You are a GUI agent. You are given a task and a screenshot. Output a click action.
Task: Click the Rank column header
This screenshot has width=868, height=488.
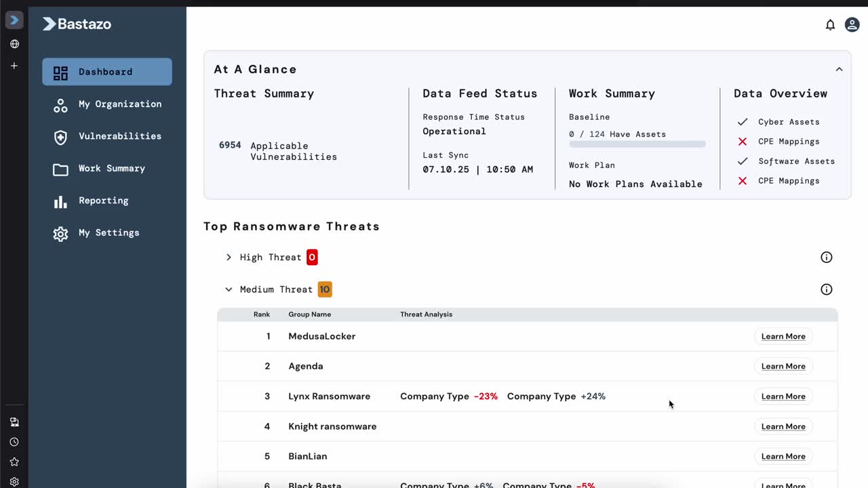tap(262, 314)
